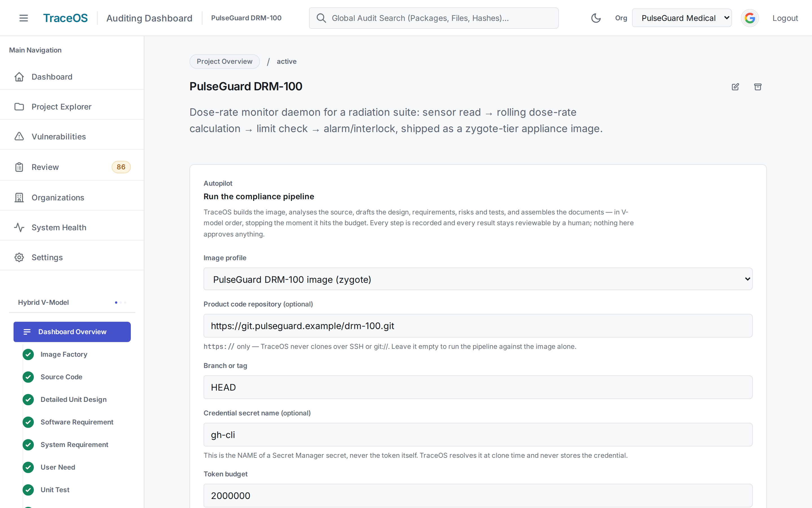Click the Hybrid V-Model pager dots
This screenshot has width=812, height=508.
pos(120,302)
